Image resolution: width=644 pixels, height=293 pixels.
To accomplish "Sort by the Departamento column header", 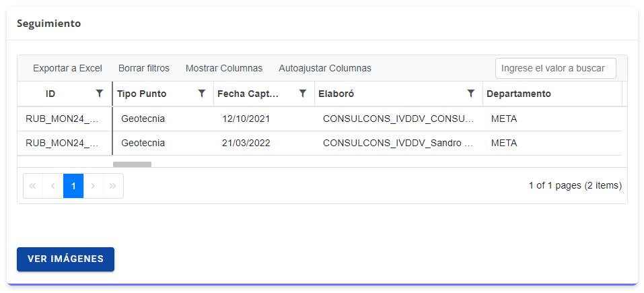I will tap(519, 94).
